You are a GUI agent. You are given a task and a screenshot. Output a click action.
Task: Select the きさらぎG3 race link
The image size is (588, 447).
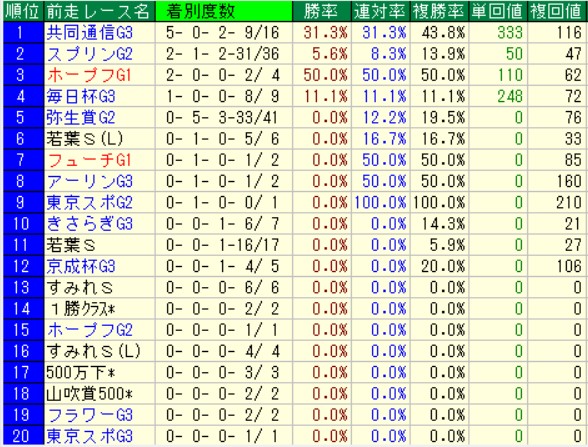click(x=90, y=224)
